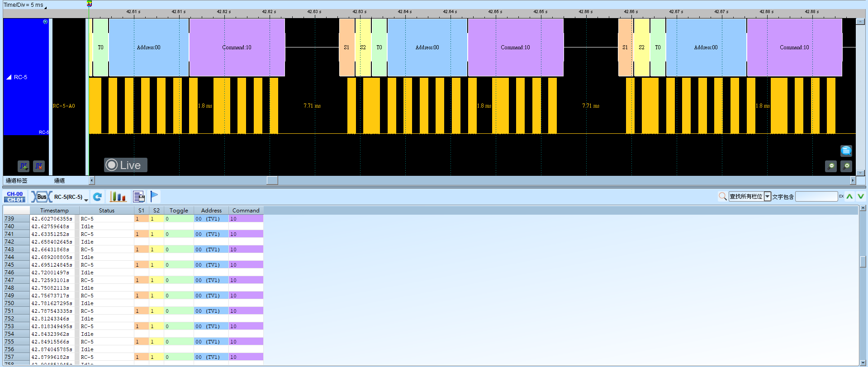Click the green find next arrow

(861, 197)
